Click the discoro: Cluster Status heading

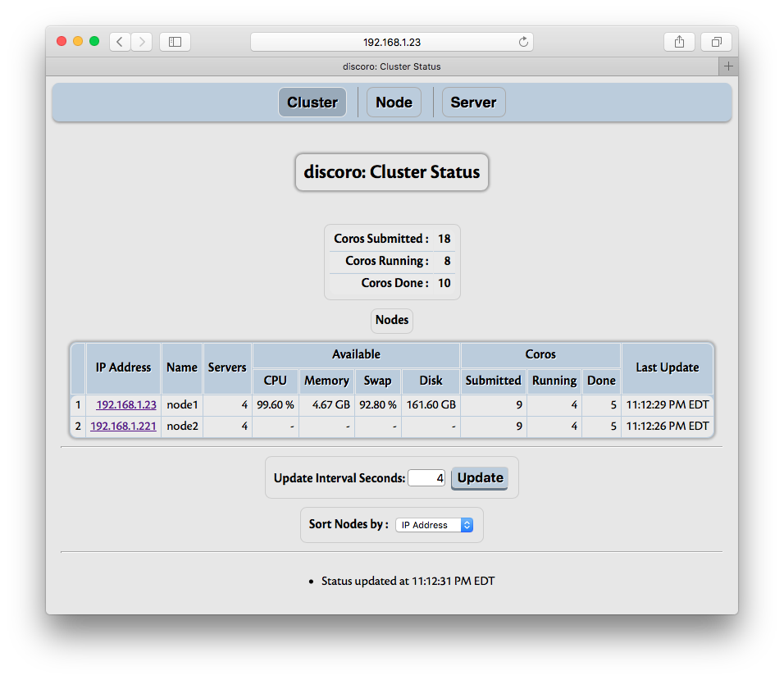pos(392,172)
